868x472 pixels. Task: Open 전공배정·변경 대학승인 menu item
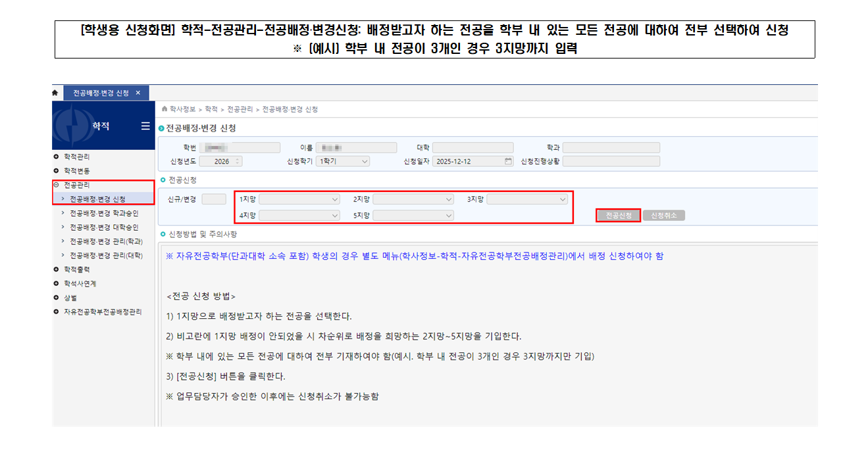pyautogui.click(x=104, y=227)
